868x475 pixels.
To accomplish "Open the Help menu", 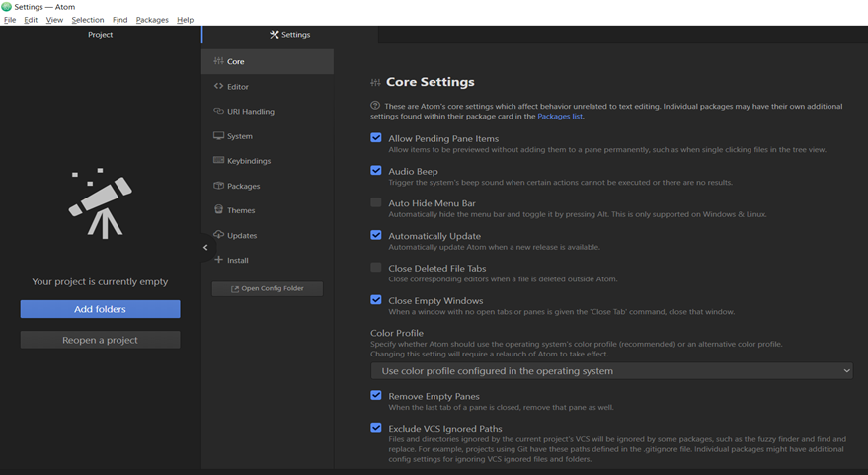I will pyautogui.click(x=185, y=20).
